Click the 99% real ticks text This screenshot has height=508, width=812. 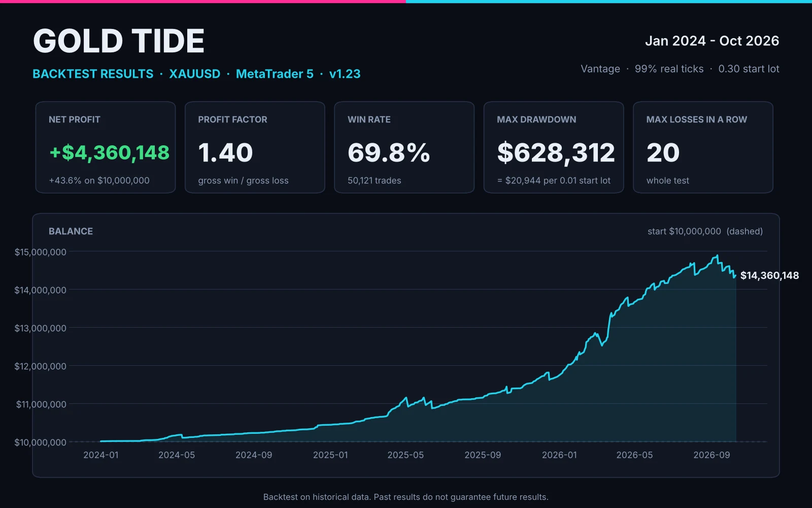tap(669, 69)
